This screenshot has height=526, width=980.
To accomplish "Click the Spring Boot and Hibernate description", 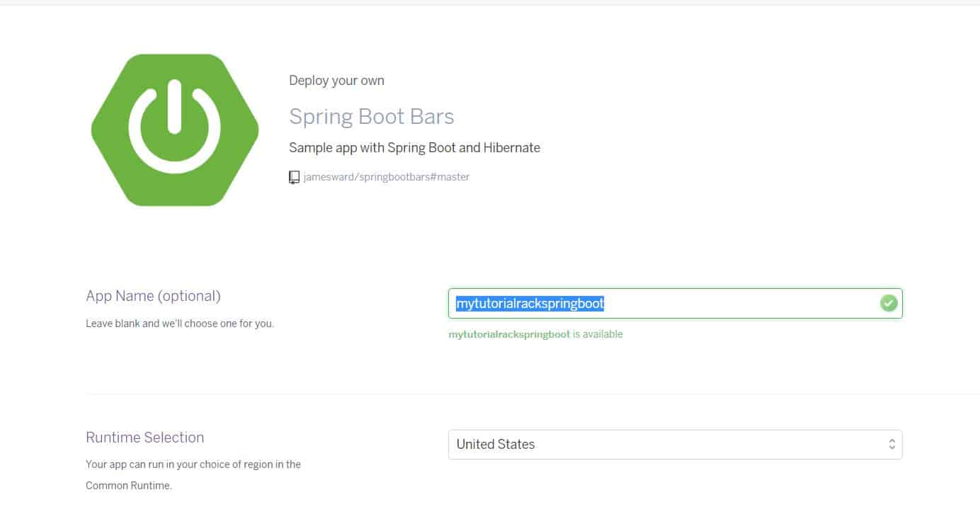I will [x=414, y=148].
